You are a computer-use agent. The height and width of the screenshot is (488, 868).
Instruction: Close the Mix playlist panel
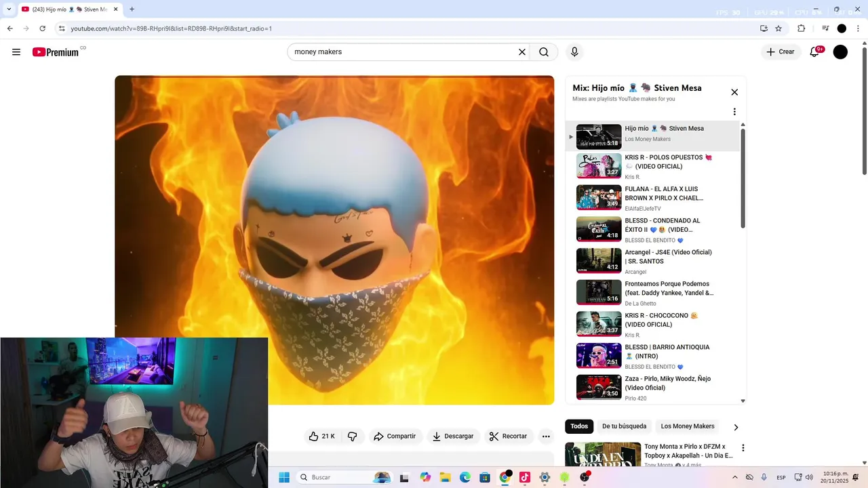734,92
